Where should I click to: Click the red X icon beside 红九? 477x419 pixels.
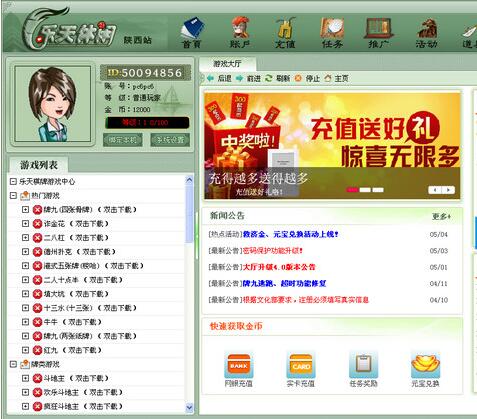[37, 350]
